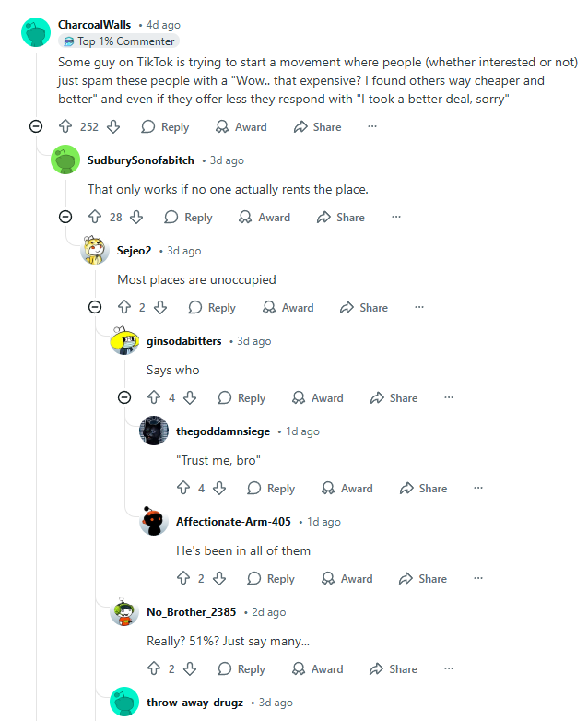Open ginsodabitters username link

pyautogui.click(x=184, y=341)
